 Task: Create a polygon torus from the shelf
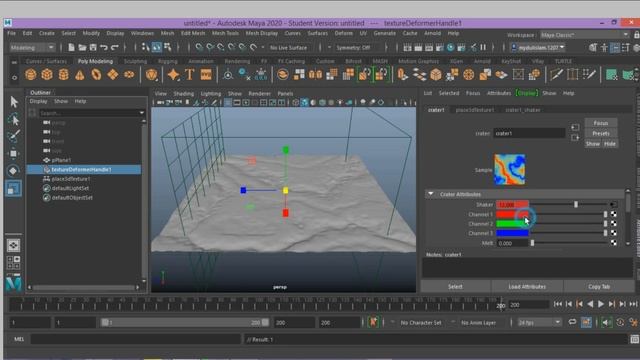point(96,75)
